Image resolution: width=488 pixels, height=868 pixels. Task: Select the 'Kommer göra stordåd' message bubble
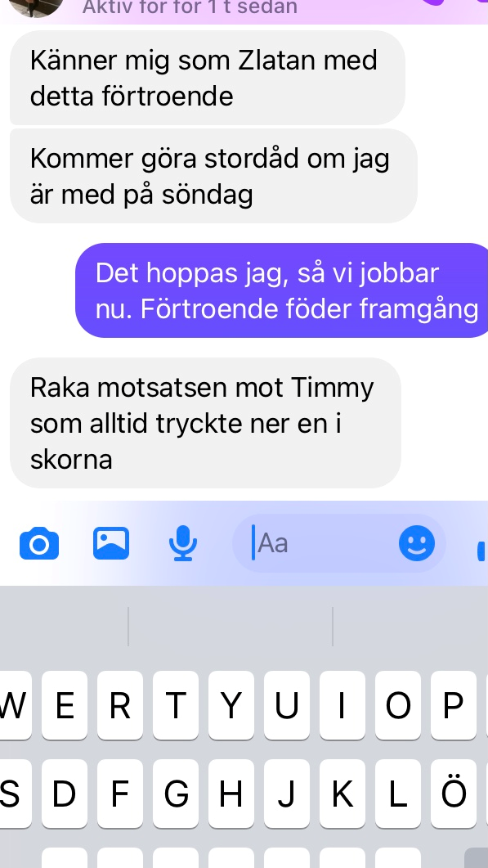pos(213,176)
